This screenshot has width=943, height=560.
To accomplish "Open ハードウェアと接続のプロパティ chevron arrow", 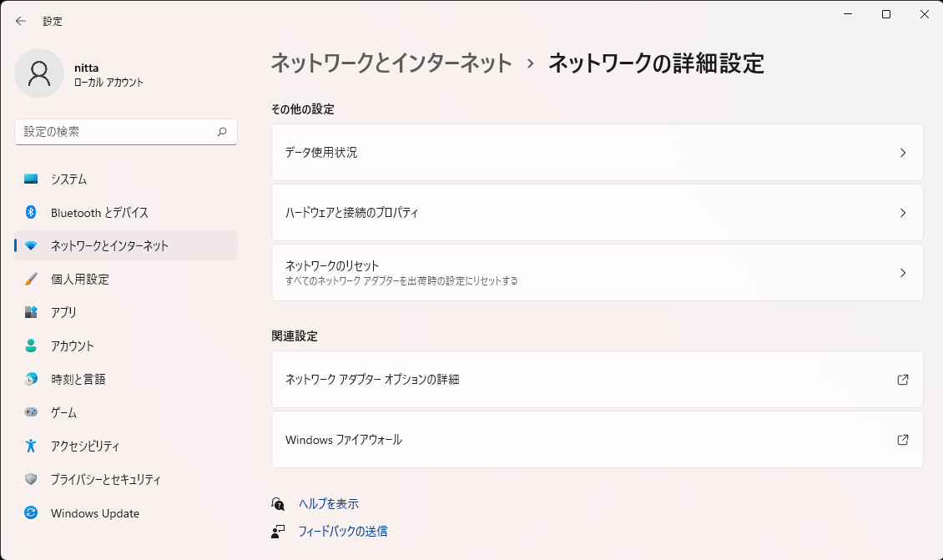I will [902, 213].
